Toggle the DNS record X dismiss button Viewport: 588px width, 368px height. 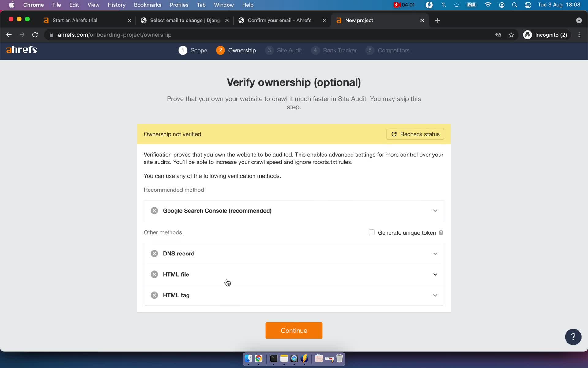pos(154,254)
